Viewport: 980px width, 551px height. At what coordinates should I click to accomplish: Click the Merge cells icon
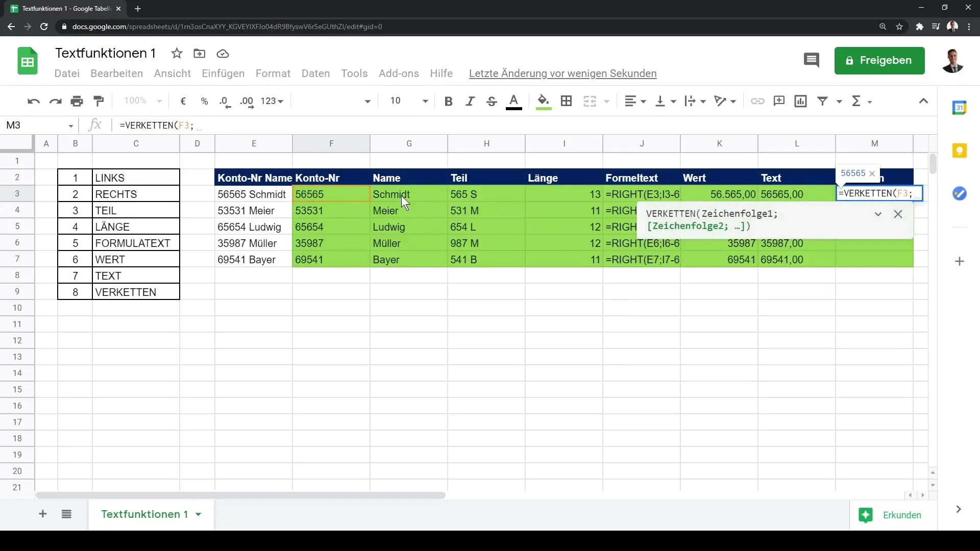590,101
